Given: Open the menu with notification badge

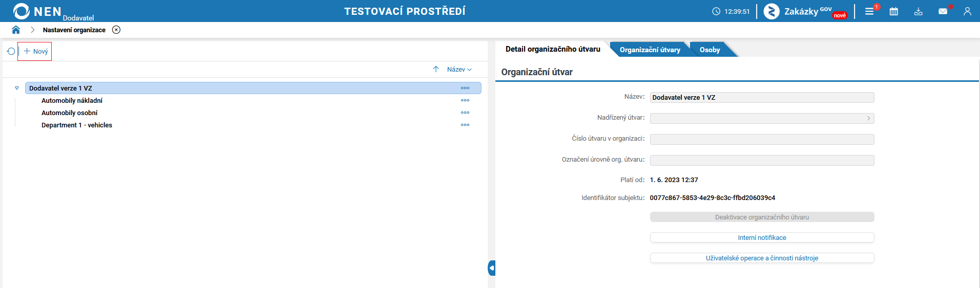Looking at the screenshot, I should [x=869, y=11].
